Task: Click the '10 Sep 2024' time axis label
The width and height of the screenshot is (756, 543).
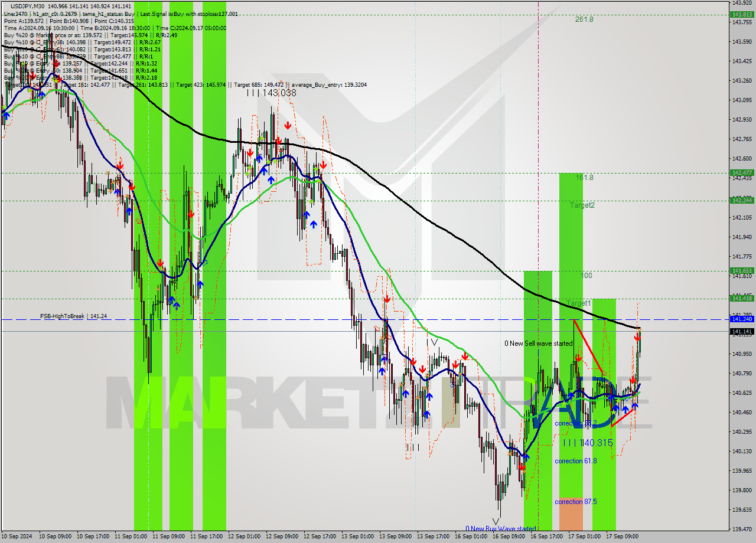Action: pyautogui.click(x=17, y=537)
